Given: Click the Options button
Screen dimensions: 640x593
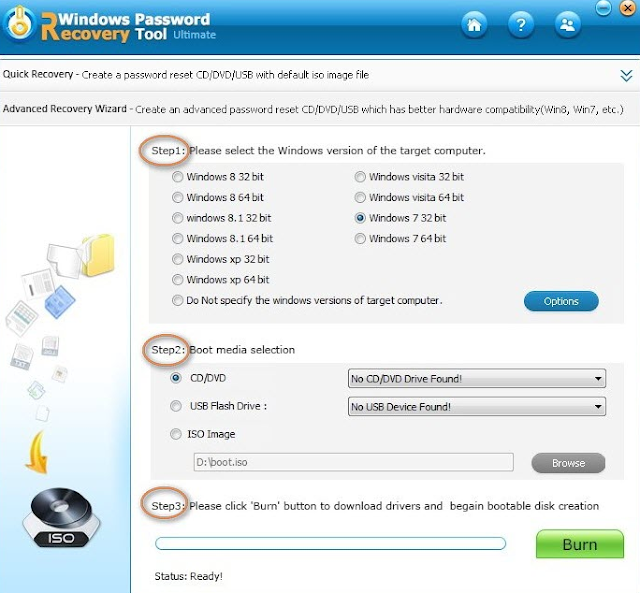Looking at the screenshot, I should (561, 301).
